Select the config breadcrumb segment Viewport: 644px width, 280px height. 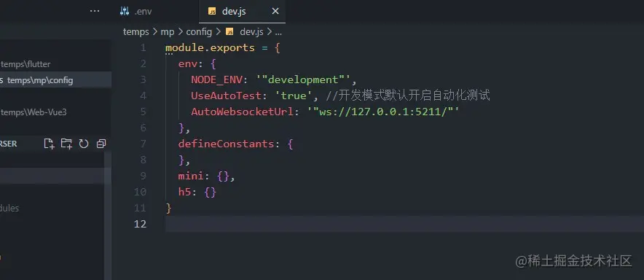(x=199, y=31)
